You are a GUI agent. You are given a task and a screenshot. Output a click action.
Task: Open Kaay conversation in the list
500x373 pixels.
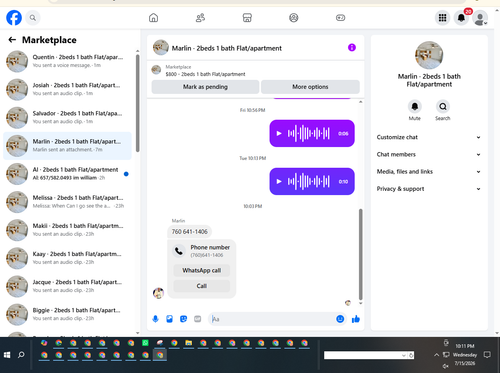[67, 258]
